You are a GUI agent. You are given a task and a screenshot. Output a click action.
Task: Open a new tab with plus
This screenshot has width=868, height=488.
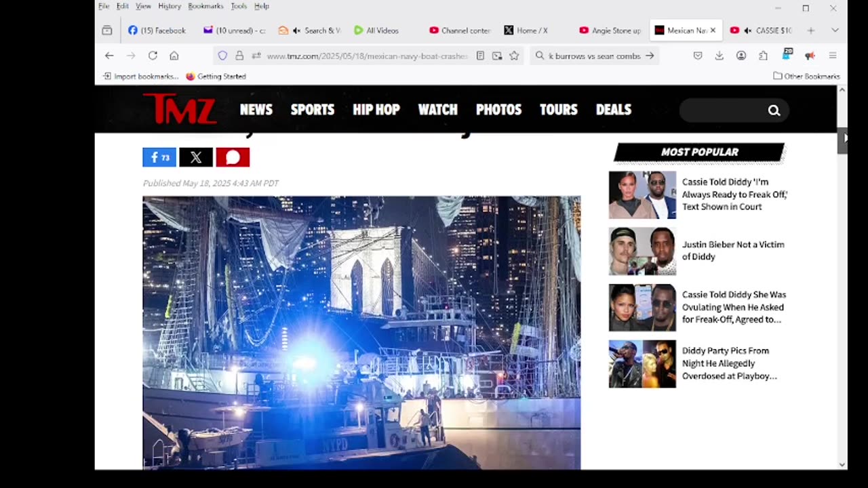pos(810,30)
